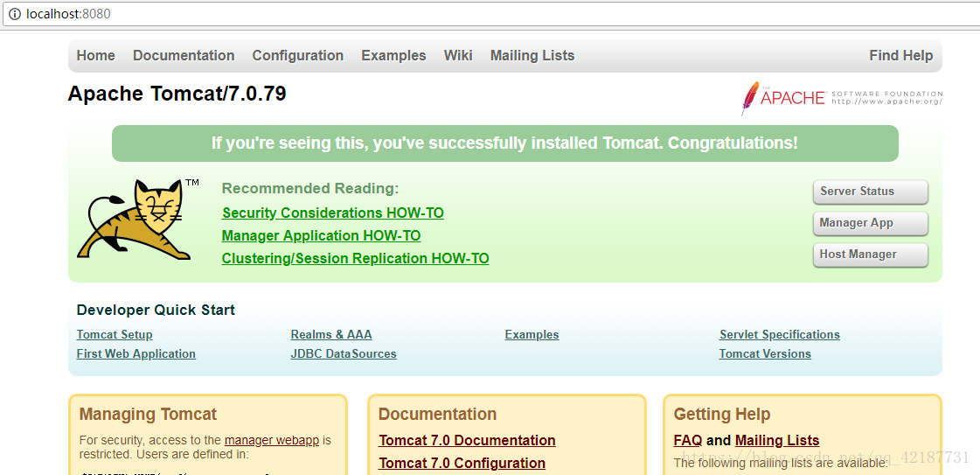
Task: Open Tomcat 7.0 Documentation link
Action: pyautogui.click(x=467, y=441)
